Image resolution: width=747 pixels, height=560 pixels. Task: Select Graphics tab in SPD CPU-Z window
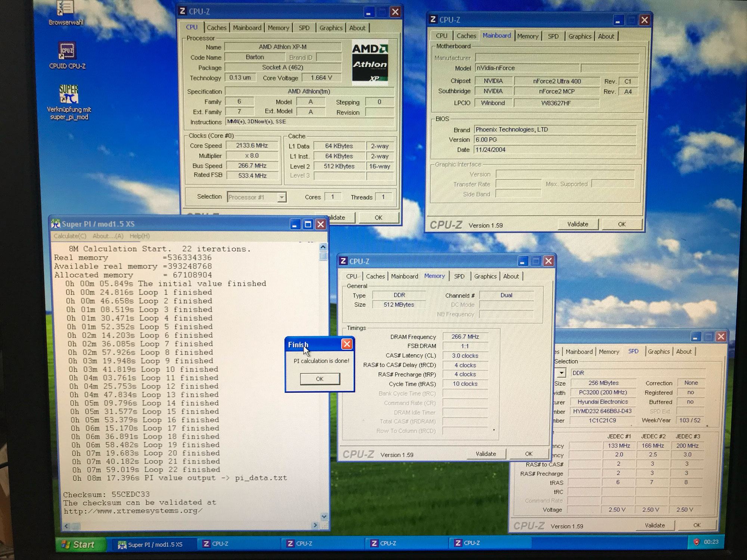(x=659, y=352)
